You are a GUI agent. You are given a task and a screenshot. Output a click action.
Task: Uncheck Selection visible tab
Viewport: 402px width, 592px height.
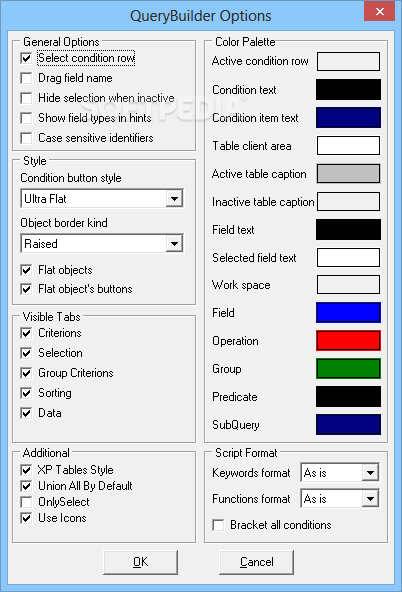tap(26, 353)
